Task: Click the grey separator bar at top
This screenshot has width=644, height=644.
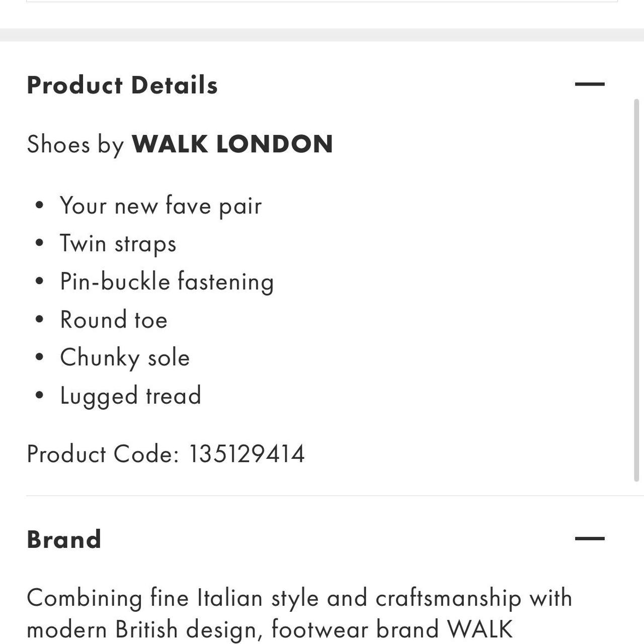Action: pos(322,35)
